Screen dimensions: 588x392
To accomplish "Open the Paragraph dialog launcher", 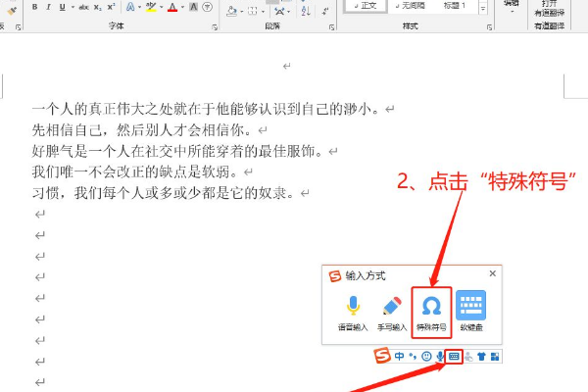I will (x=332, y=27).
